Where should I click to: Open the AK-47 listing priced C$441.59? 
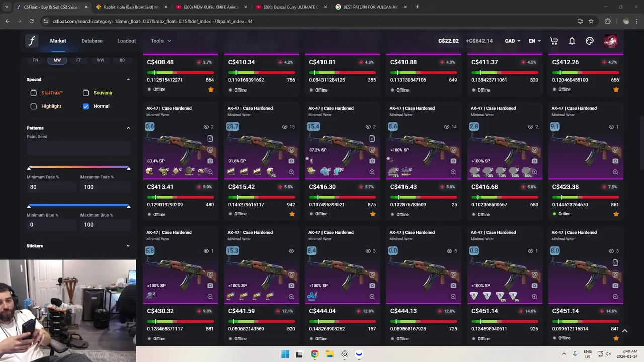coord(261,286)
